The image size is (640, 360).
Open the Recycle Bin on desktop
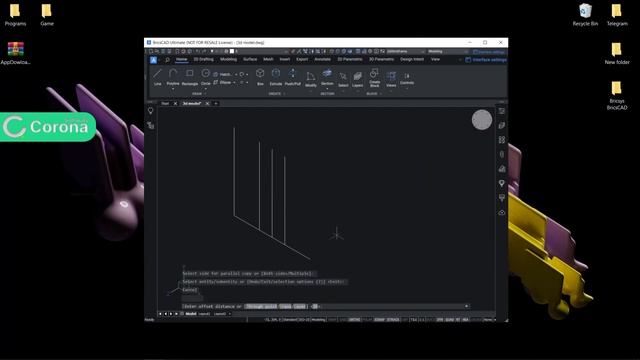tap(585, 15)
